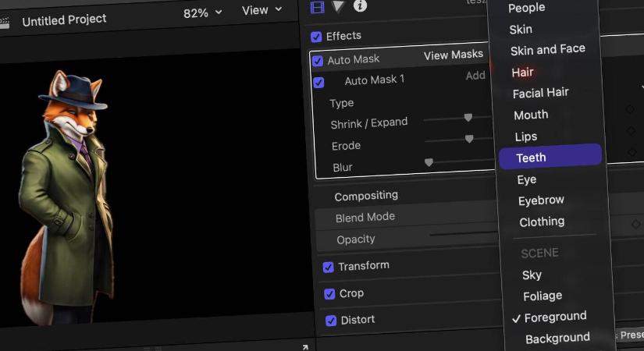Image resolution: width=644 pixels, height=351 pixels.
Task: Select Hair mask type
Action: pos(522,73)
